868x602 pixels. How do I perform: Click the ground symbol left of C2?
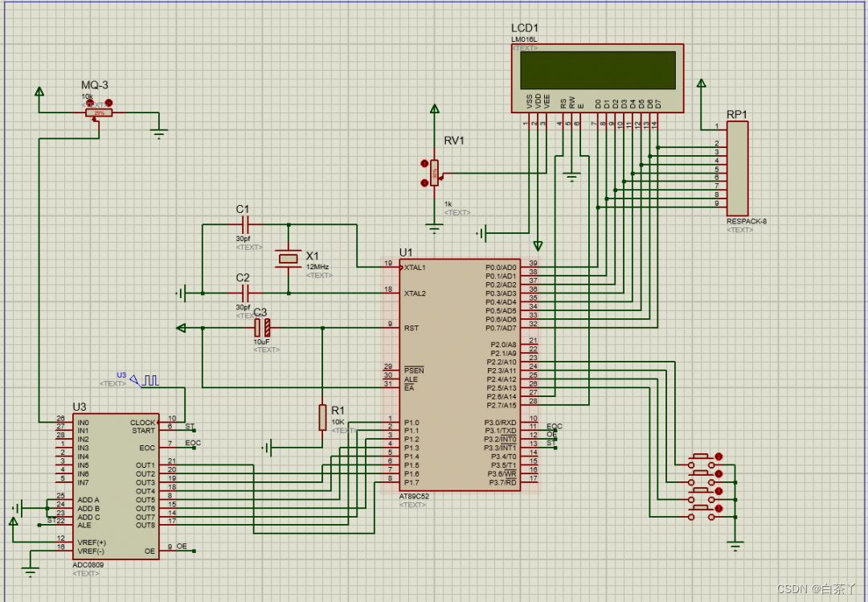point(181,293)
